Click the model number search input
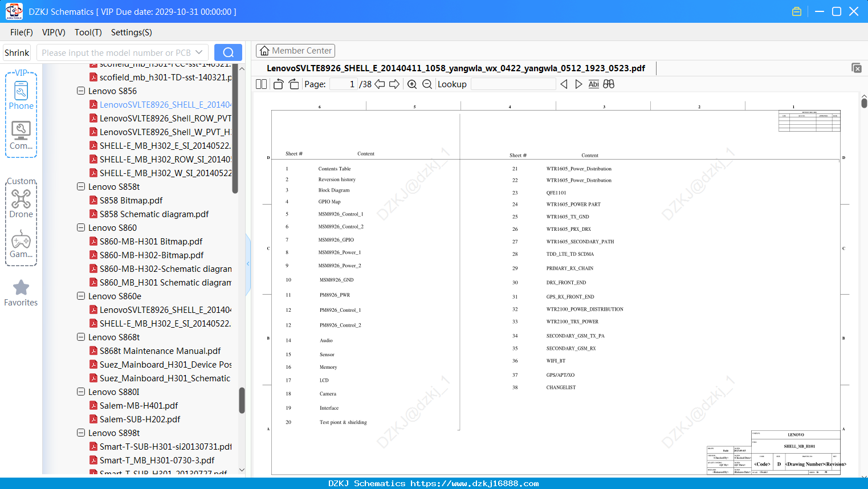The width and height of the screenshot is (868, 489). click(x=116, y=52)
